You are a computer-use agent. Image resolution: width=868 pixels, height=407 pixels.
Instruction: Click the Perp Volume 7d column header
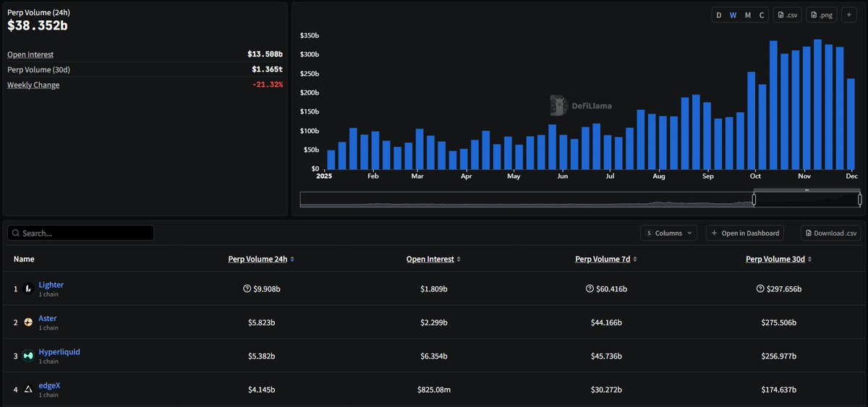tap(603, 259)
